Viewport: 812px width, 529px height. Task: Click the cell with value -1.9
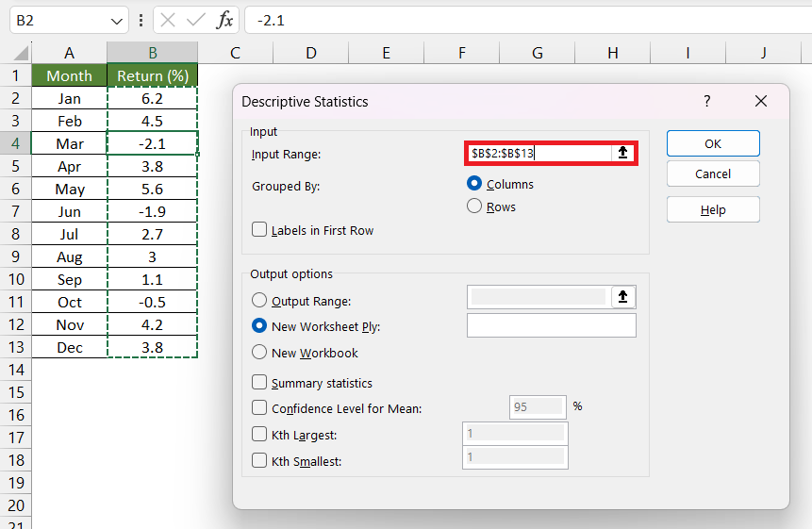point(152,211)
